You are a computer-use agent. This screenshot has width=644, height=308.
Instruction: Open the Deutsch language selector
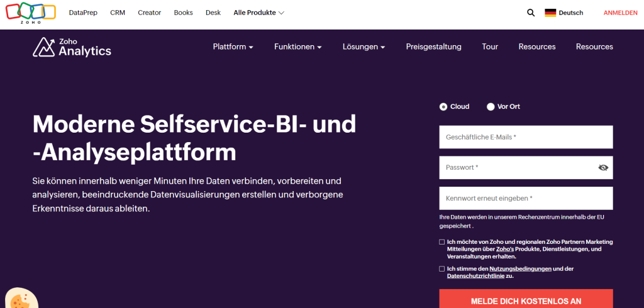coord(564,13)
